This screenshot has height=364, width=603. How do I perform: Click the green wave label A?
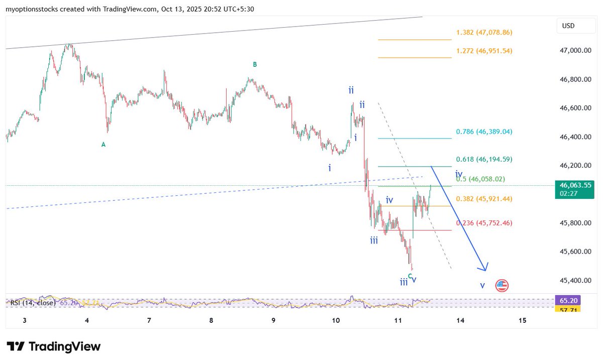point(104,145)
